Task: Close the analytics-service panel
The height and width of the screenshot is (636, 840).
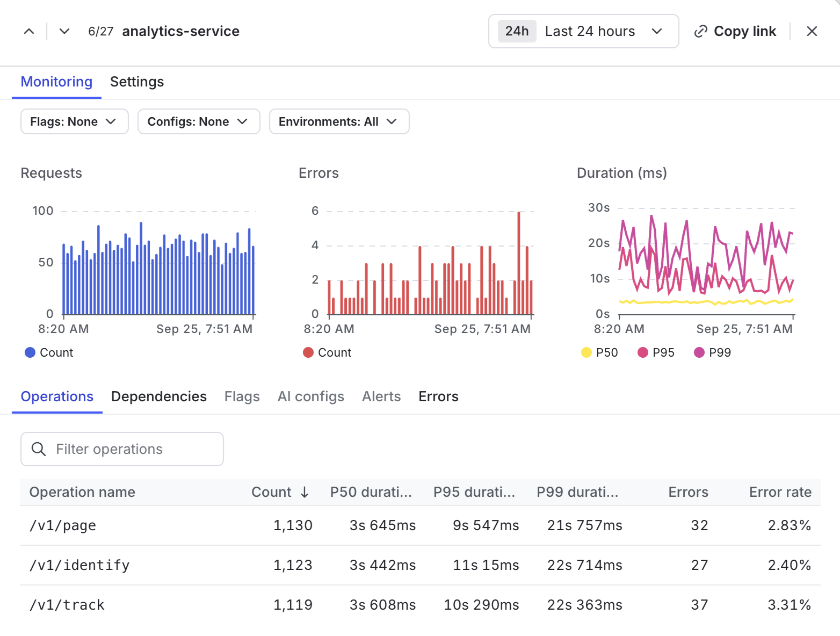Action: pos(812,31)
